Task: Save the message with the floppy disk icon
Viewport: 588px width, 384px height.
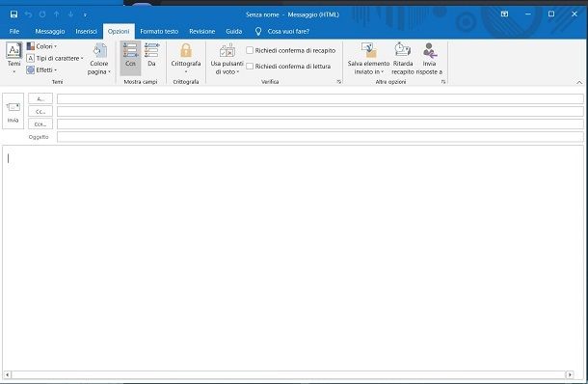Action: (x=13, y=14)
